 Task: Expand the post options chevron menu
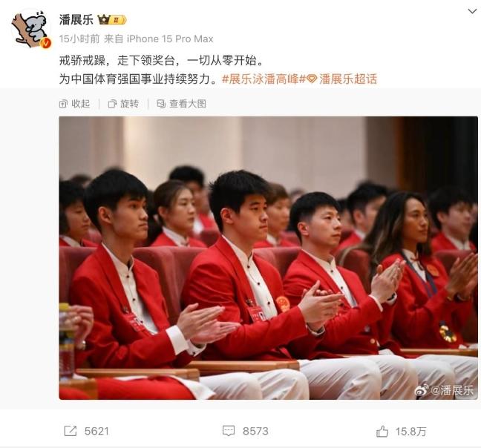[472, 12]
